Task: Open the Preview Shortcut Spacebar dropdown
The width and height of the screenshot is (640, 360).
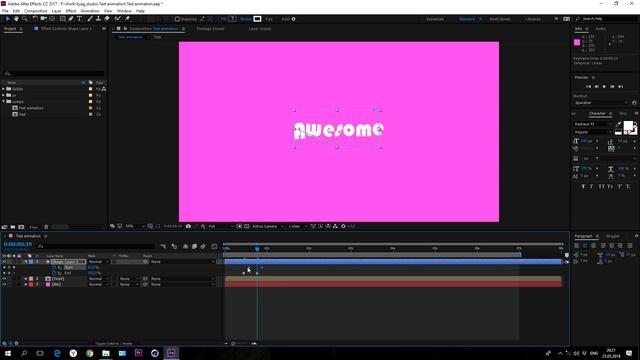Action: tap(600, 103)
